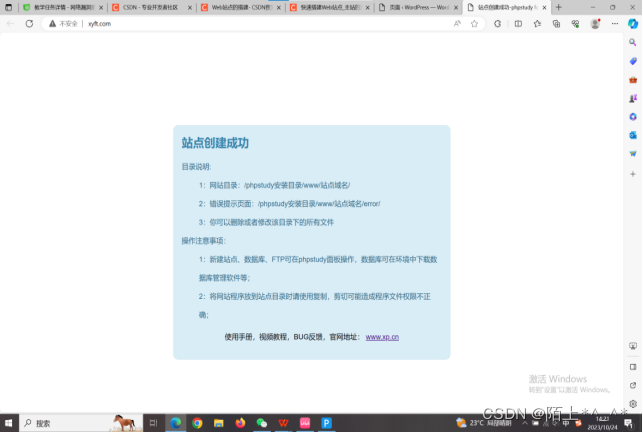Add page to favorites with star icon
Viewport: 643px width, 432px height.
(474, 24)
